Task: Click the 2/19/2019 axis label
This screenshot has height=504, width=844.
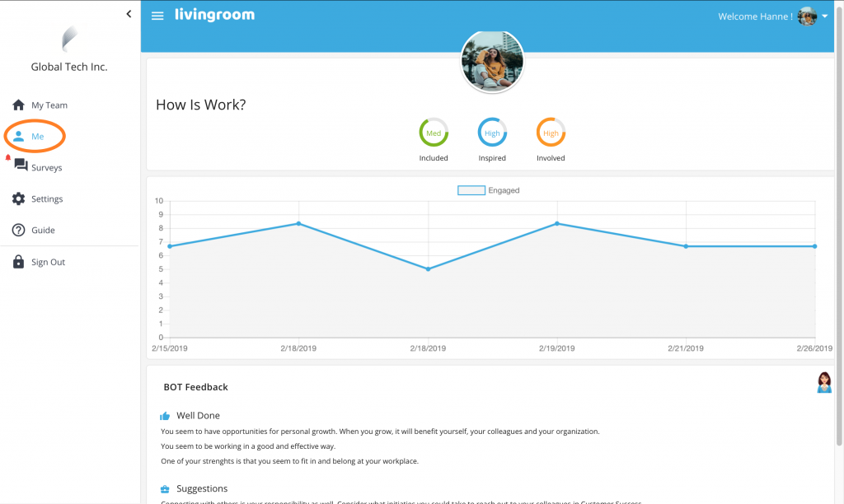Action: 556,348
